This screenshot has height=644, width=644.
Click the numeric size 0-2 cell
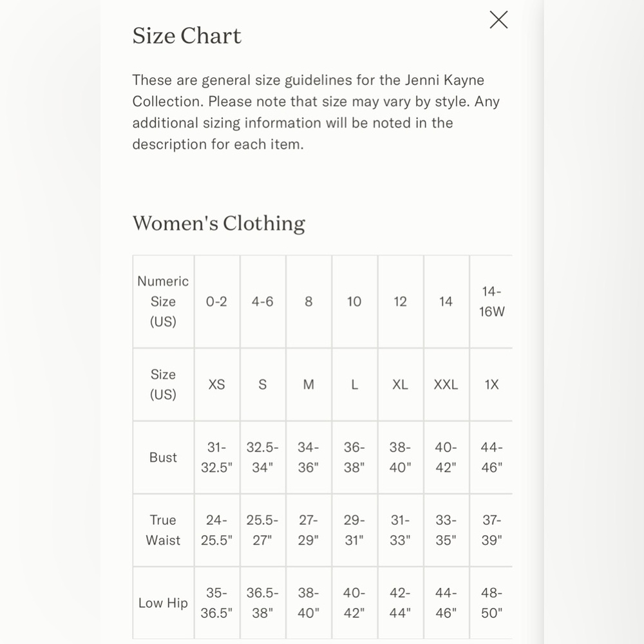[216, 301]
